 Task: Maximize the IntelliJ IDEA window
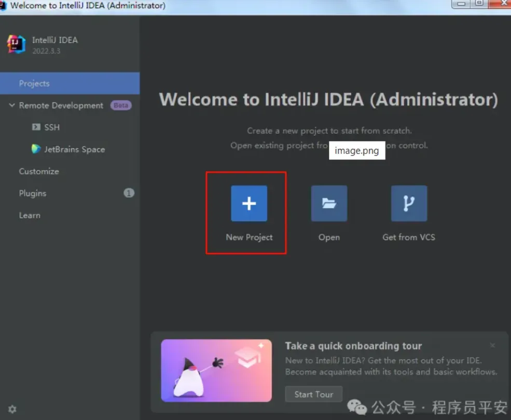[x=479, y=3]
